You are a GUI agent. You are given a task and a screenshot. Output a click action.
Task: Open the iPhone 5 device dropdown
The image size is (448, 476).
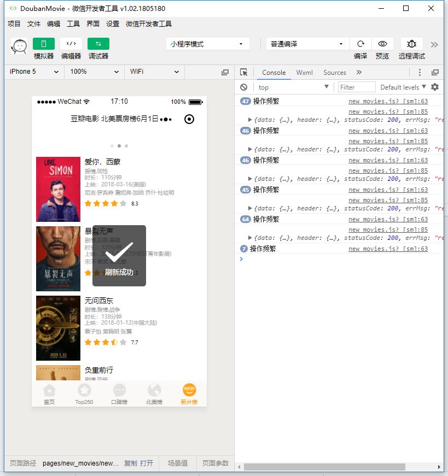34,72
